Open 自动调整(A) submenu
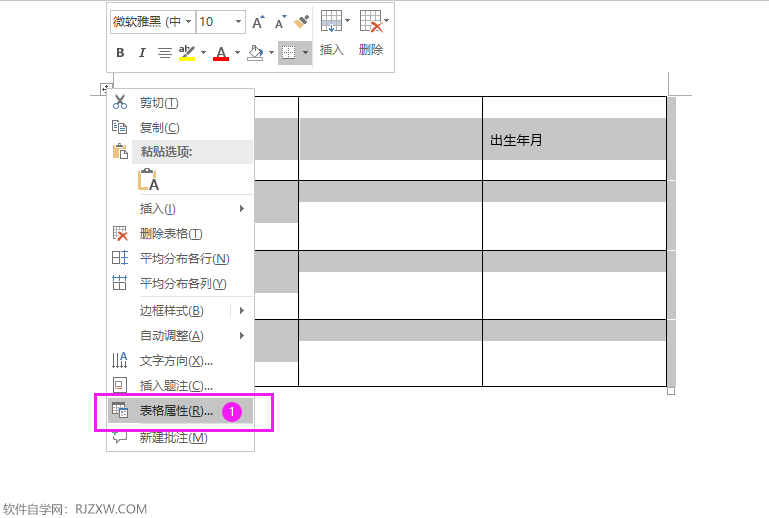Screen dimensions: 769x518 click(180, 336)
